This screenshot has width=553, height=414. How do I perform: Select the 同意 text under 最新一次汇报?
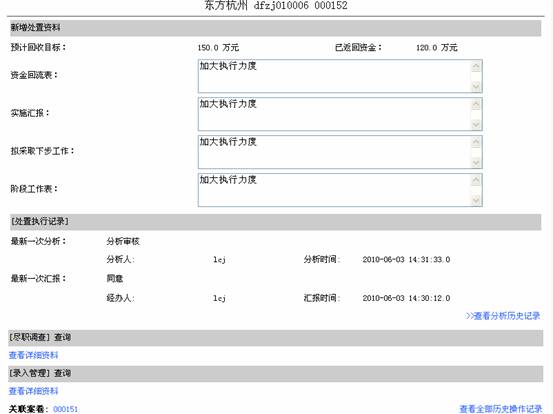115,279
